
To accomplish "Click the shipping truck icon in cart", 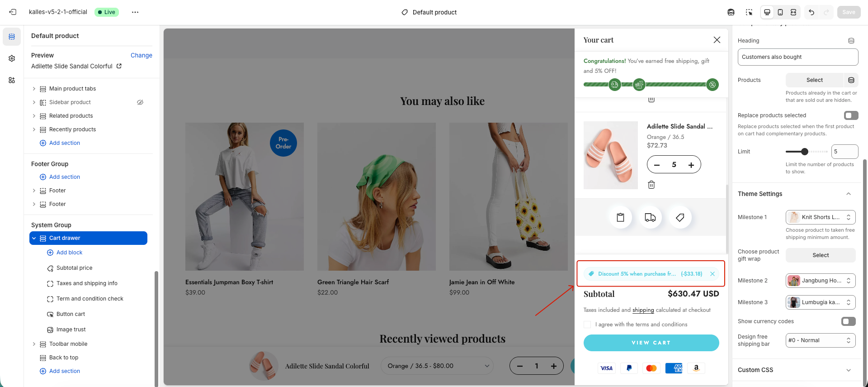I will (650, 218).
